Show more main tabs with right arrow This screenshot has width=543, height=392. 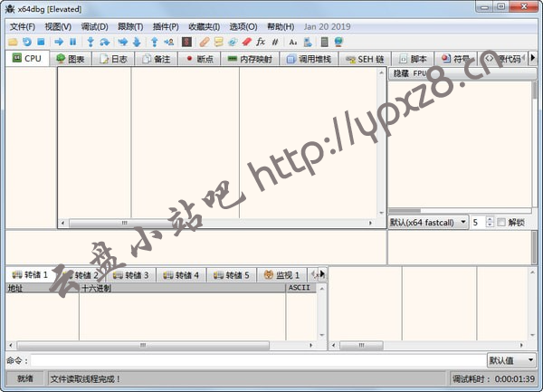coord(533,58)
